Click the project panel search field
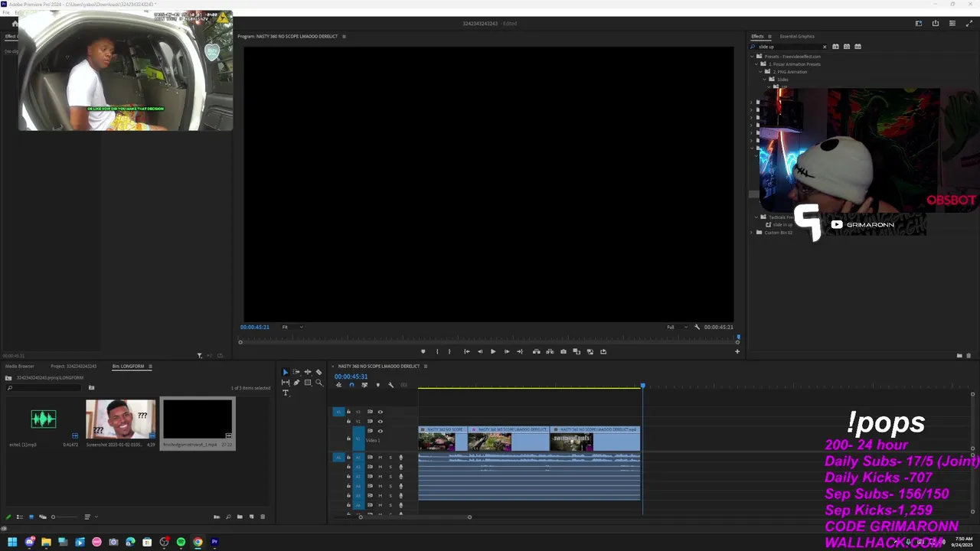The image size is (980, 551). [x=44, y=387]
